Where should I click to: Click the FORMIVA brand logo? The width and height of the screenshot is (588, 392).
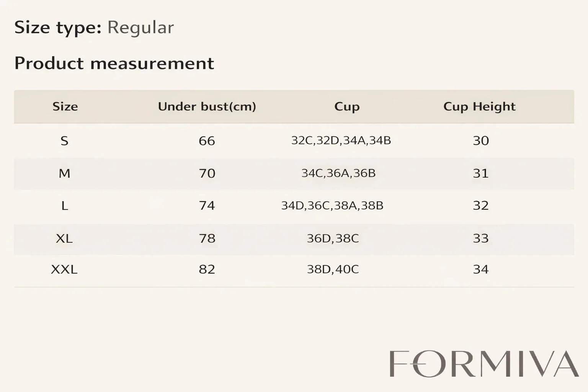(483, 364)
